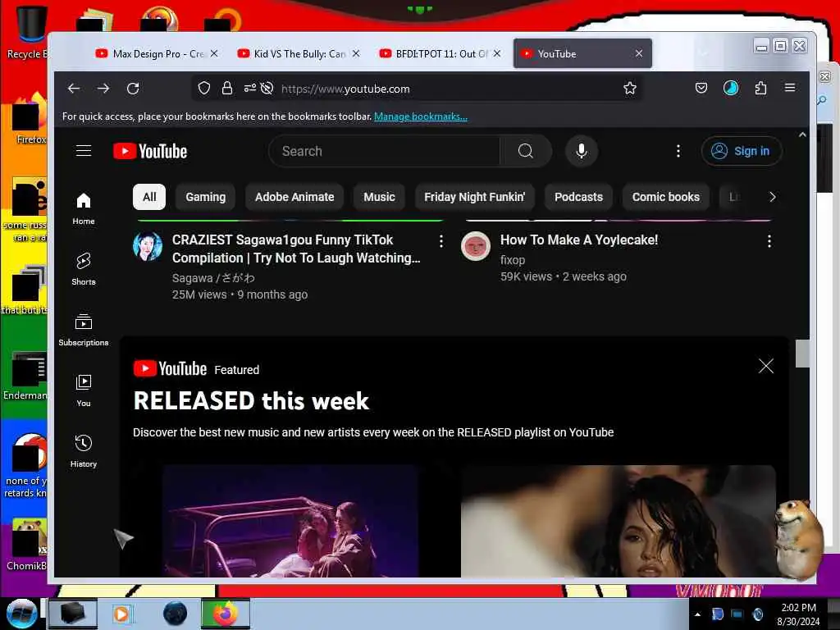This screenshot has height=630, width=840.
Task: Open the Sagawa channel avatar
Action: 148,246
